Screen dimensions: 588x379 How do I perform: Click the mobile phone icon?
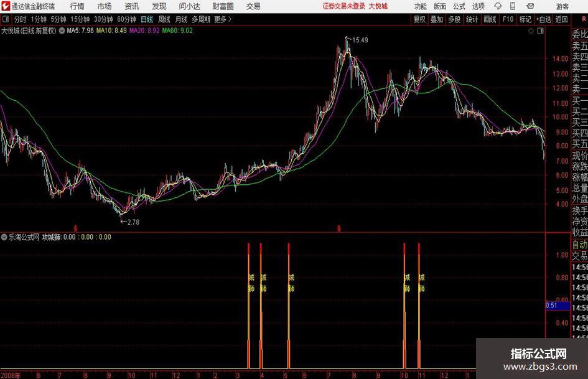[513, 6]
